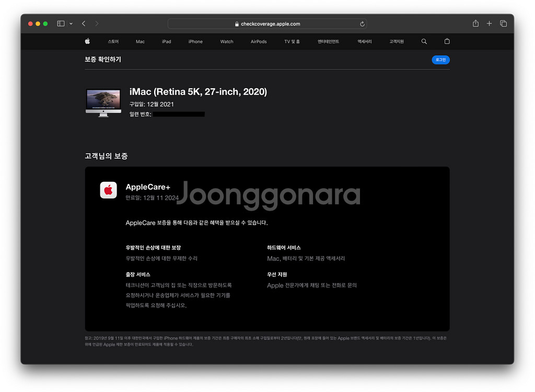This screenshot has height=392, width=535.
Task: Go forward with the Safari forward arrow
Action: tap(97, 24)
